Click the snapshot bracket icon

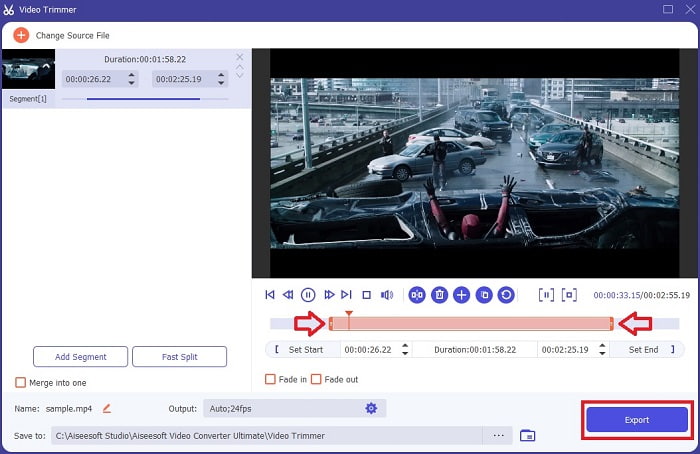click(x=569, y=295)
